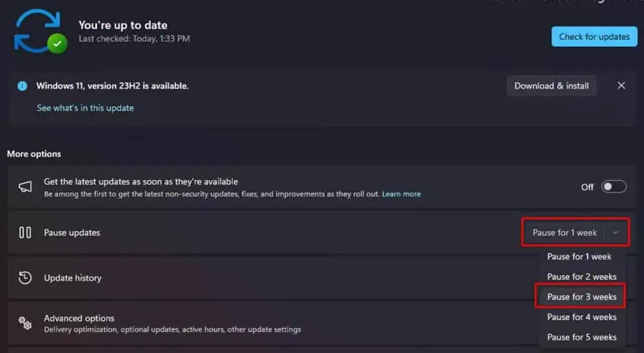Click the megaphone icon for latest updates
The width and height of the screenshot is (644, 353).
[x=25, y=187]
